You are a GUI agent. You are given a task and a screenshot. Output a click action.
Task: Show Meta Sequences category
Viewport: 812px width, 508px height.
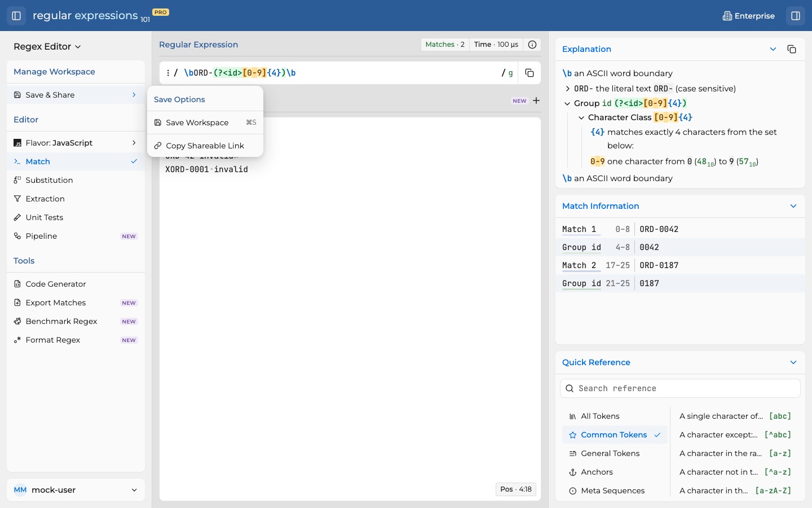615,491
